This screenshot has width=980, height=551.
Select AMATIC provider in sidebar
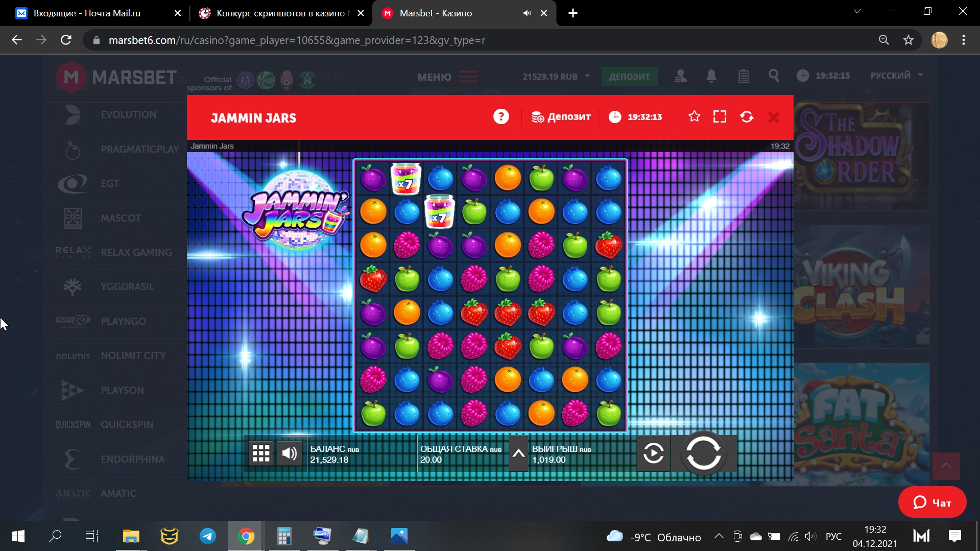(x=118, y=493)
